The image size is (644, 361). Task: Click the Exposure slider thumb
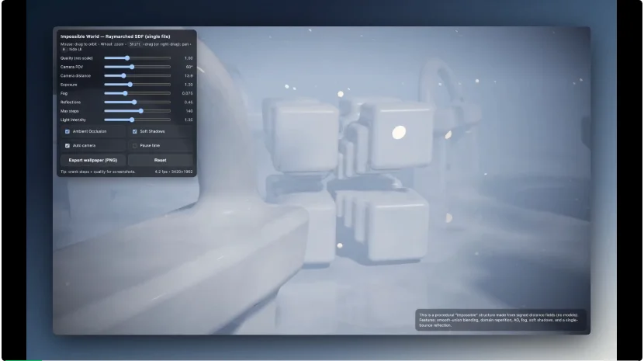[x=130, y=85]
